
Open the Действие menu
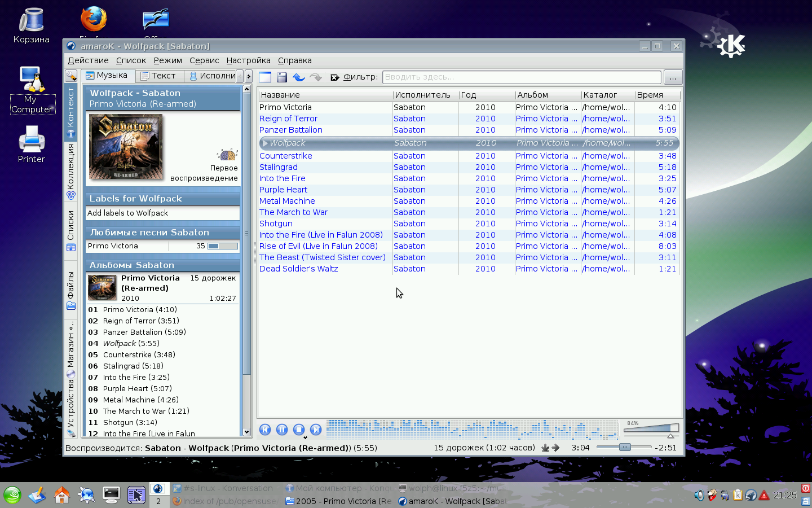click(88, 60)
